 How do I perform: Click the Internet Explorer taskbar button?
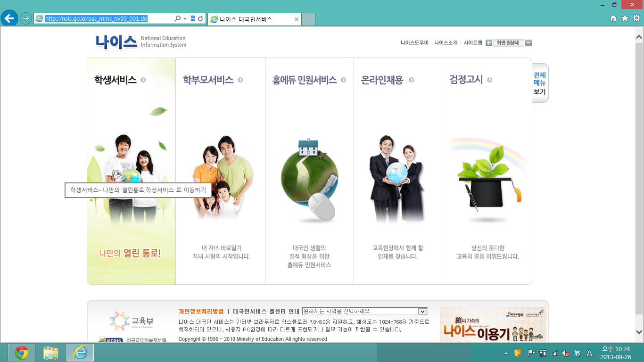click(x=80, y=353)
